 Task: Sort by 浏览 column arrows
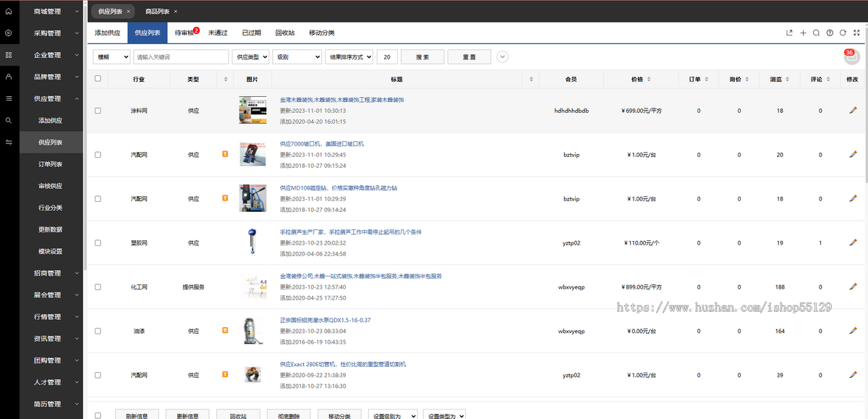point(787,79)
